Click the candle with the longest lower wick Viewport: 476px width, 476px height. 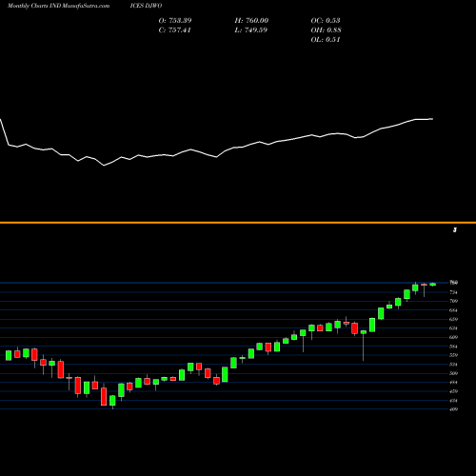364,346
